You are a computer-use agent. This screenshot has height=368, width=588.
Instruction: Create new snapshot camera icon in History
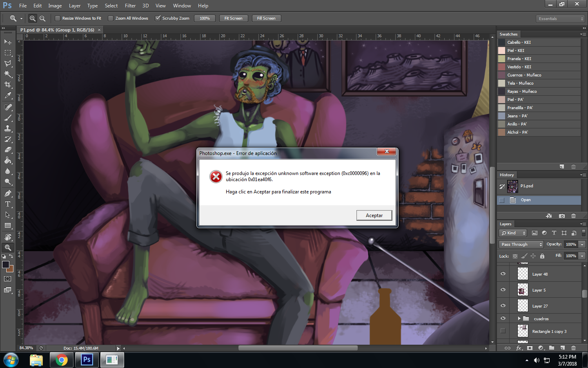point(562,216)
